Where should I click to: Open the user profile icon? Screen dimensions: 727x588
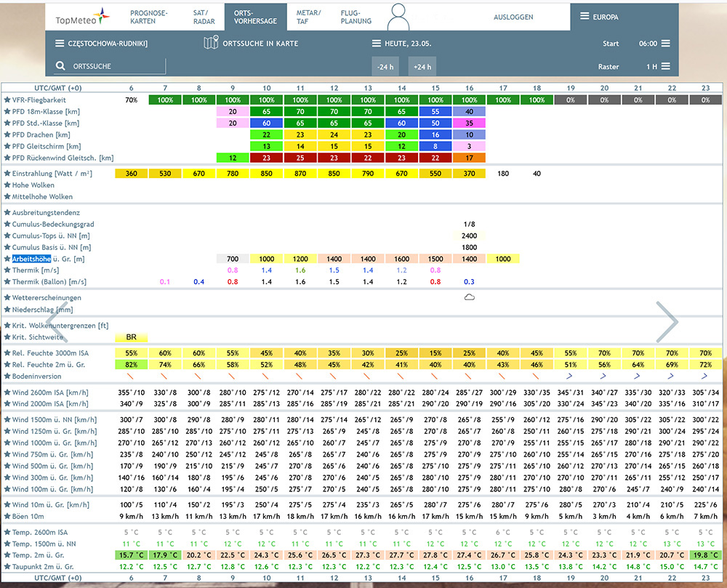pyautogui.click(x=398, y=17)
